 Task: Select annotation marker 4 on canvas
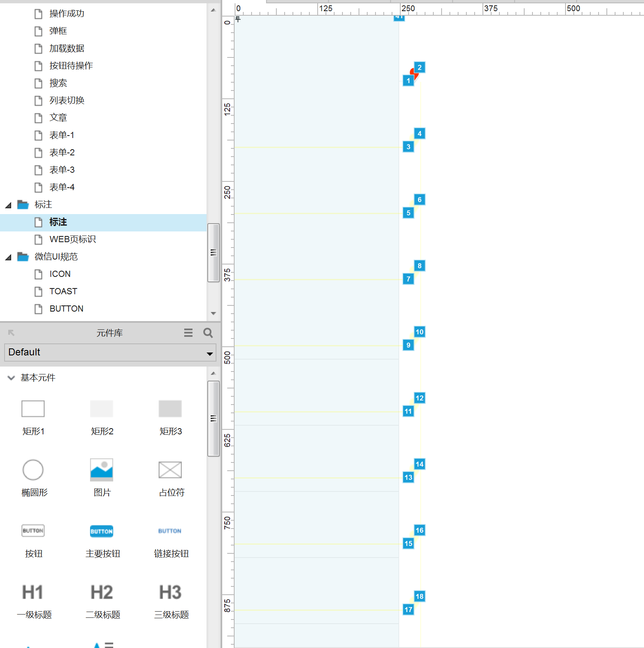point(420,133)
